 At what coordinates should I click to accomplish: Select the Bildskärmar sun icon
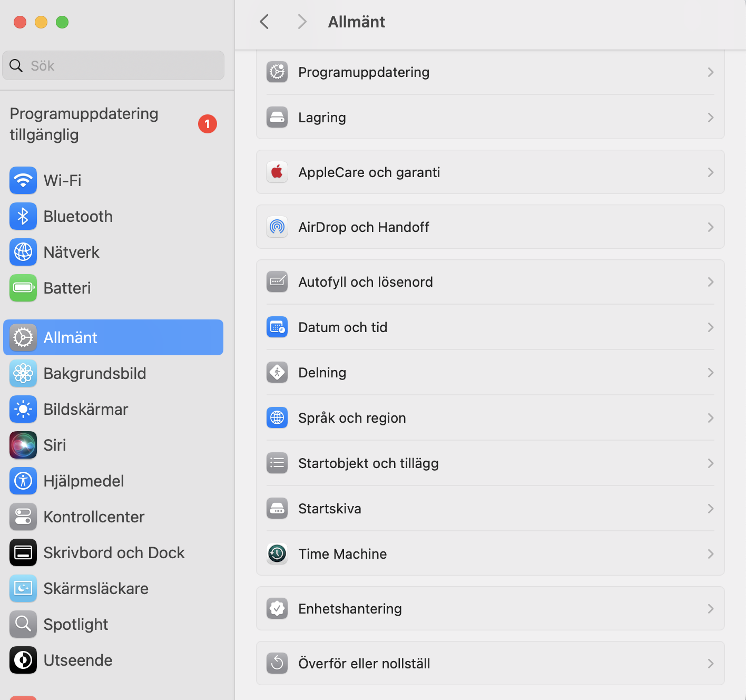pos(23,409)
